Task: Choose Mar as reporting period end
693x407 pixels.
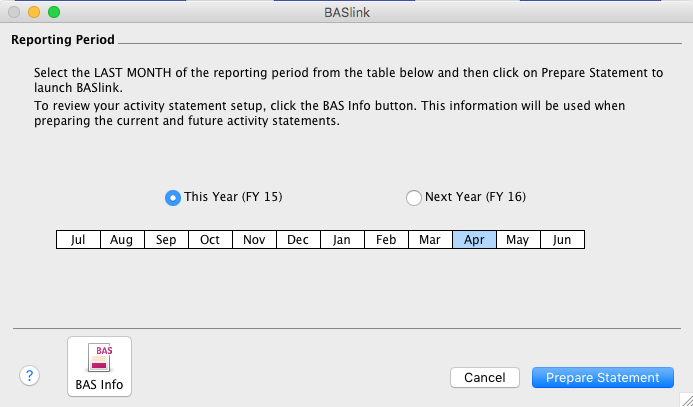Action: point(430,240)
